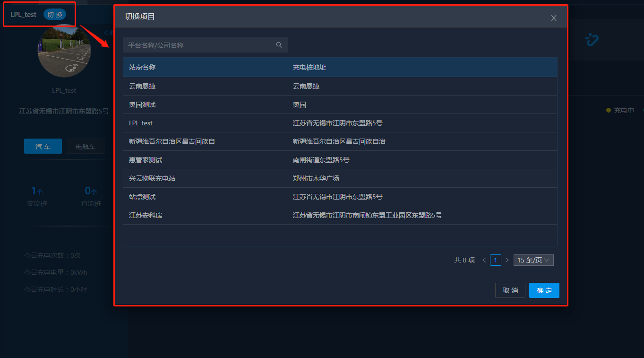The image size is (644, 358).
Task: Click the charging plug logo icon
Action: tap(592, 40)
